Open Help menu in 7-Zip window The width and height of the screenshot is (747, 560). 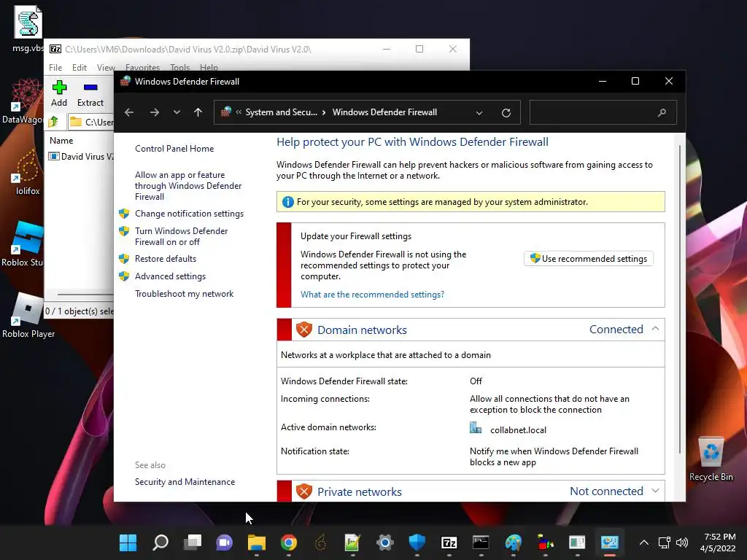[209, 68]
